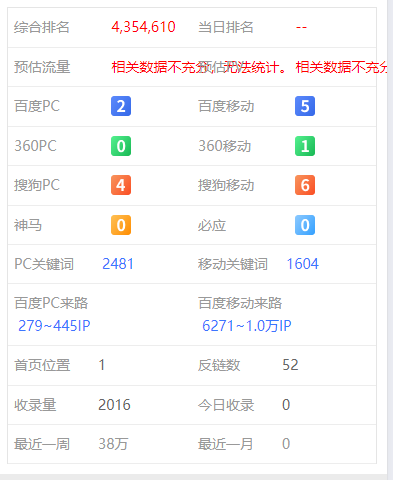Click the 百度PC来路 label
The image size is (393, 480).
(x=51, y=303)
